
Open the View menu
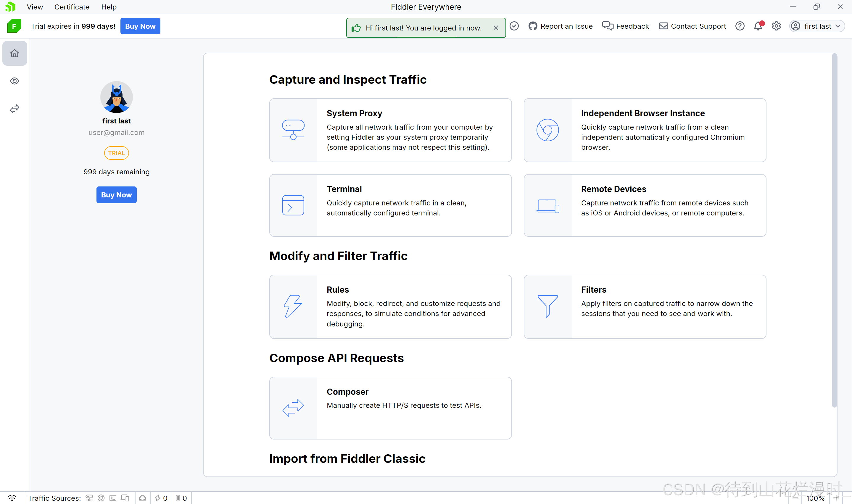35,7
